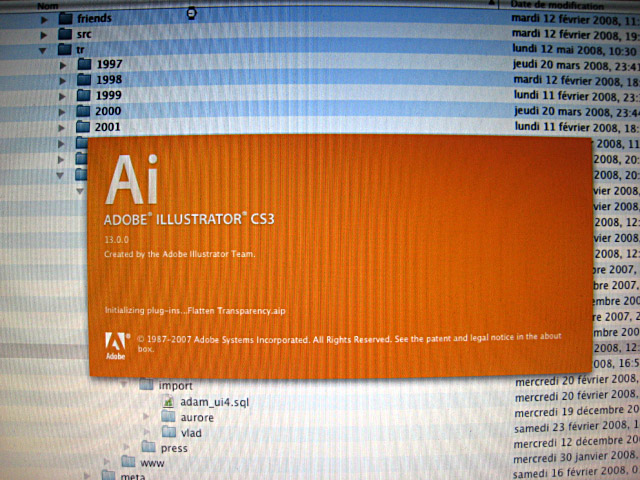Viewport: 640px width, 480px height.
Task: Select the 'aurore' folder name
Action: (x=197, y=417)
